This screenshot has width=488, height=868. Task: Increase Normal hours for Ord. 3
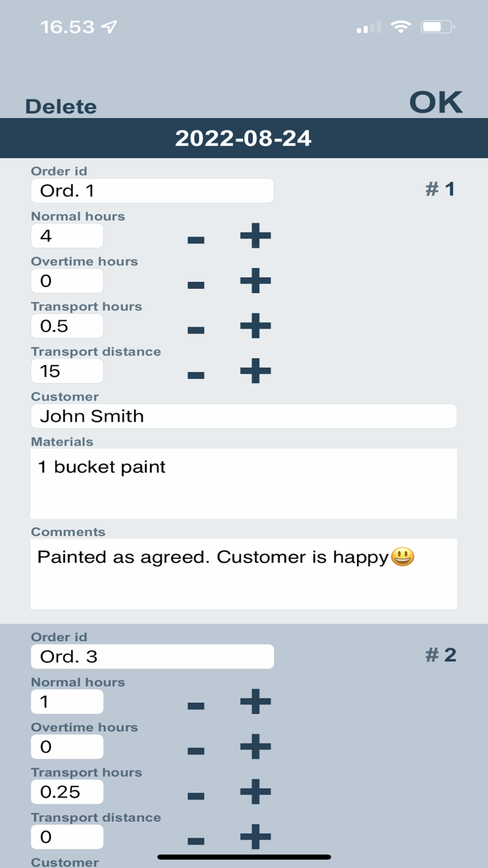pos(254,702)
